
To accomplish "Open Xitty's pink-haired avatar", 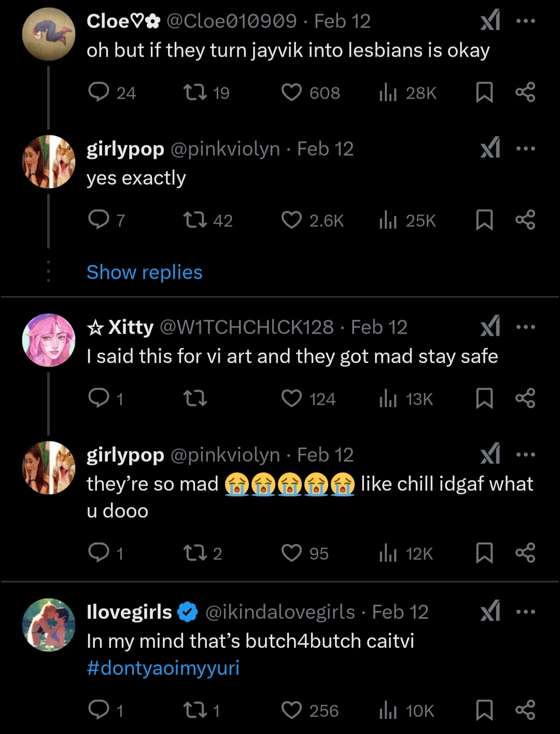I will tap(49, 340).
